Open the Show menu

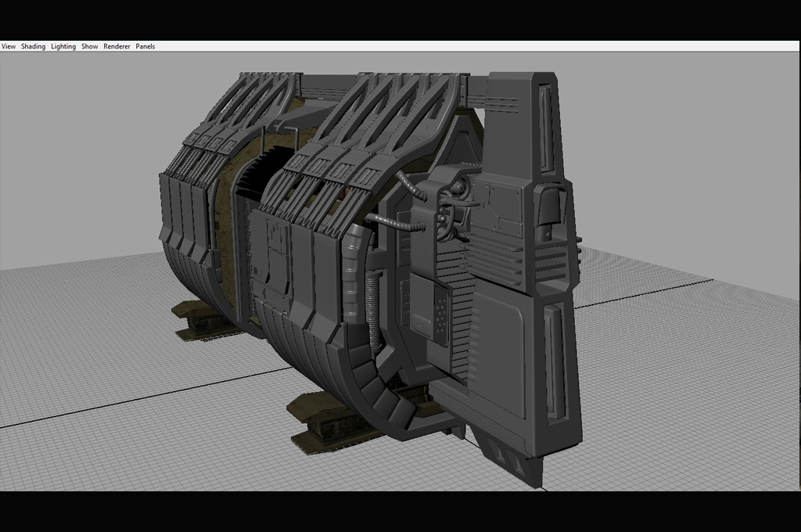tap(90, 46)
